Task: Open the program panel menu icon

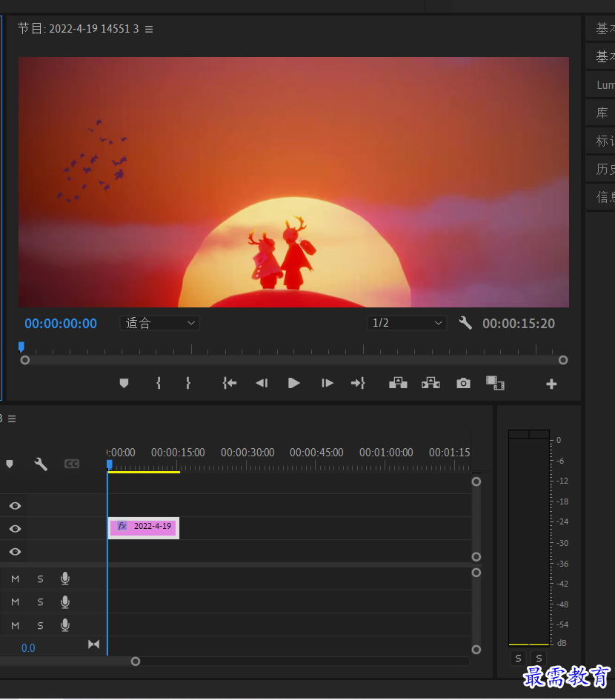Action: click(x=149, y=29)
